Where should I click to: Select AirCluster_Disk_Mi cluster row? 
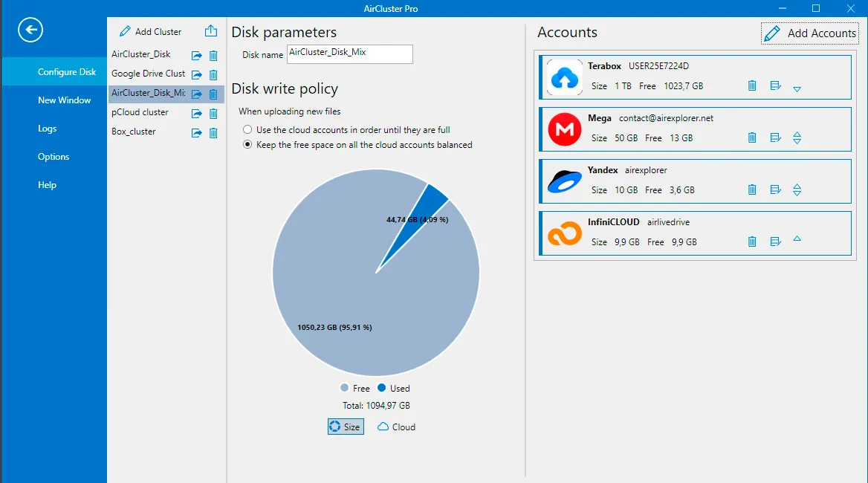point(166,94)
